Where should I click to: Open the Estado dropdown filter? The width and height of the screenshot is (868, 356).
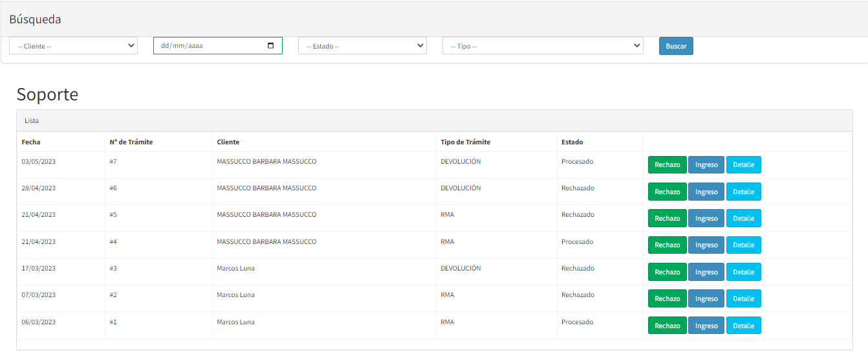click(x=362, y=46)
